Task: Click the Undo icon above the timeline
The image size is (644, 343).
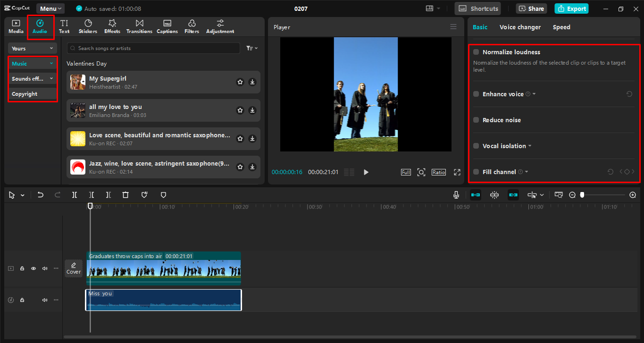Action: click(40, 194)
